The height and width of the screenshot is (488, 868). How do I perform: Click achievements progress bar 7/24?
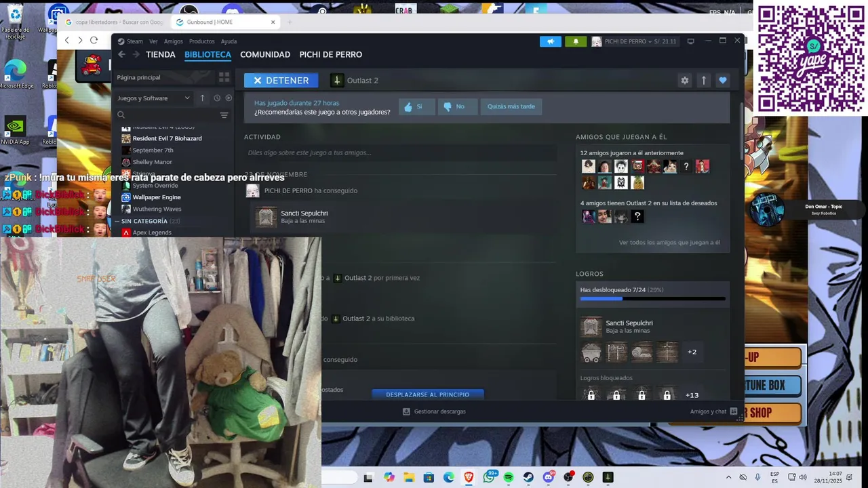652,298
